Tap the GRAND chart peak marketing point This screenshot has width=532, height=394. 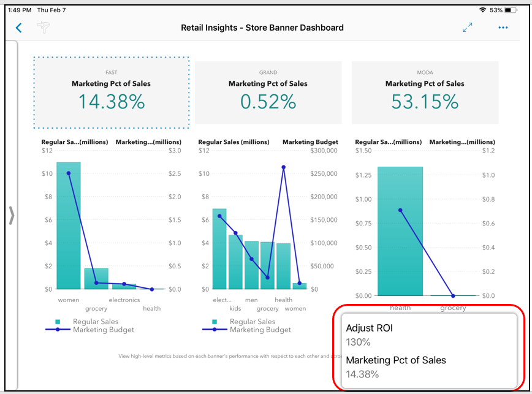coord(283,167)
